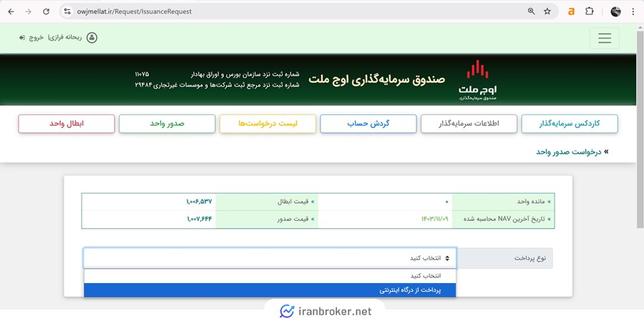View site information icon in address bar

[x=67, y=11]
